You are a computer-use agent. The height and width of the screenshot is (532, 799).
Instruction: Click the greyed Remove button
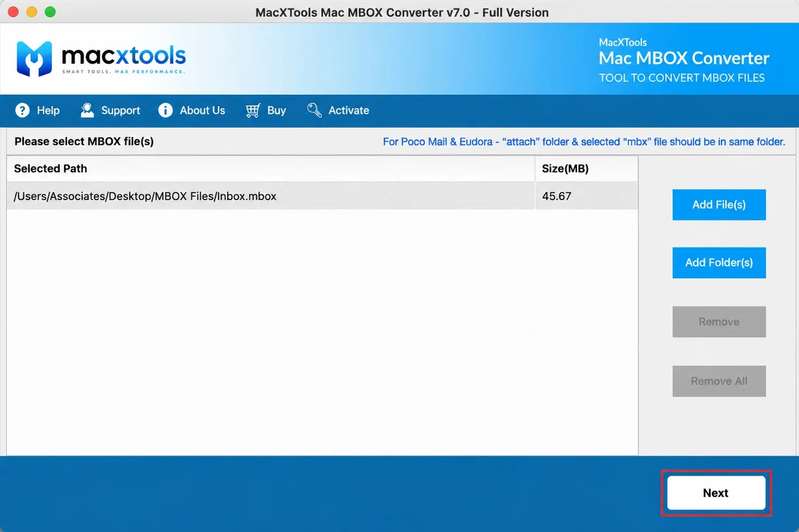click(719, 322)
